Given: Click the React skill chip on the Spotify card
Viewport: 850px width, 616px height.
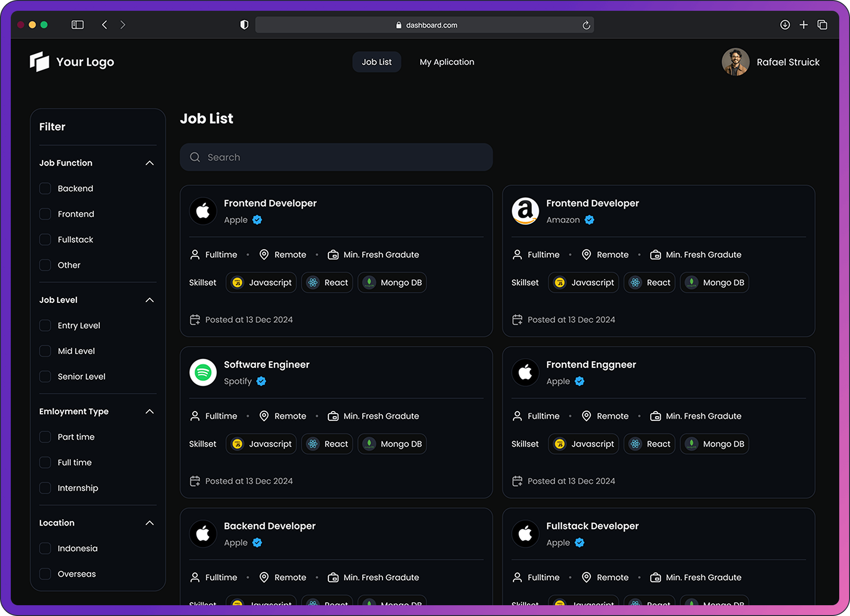Looking at the screenshot, I should [x=327, y=444].
